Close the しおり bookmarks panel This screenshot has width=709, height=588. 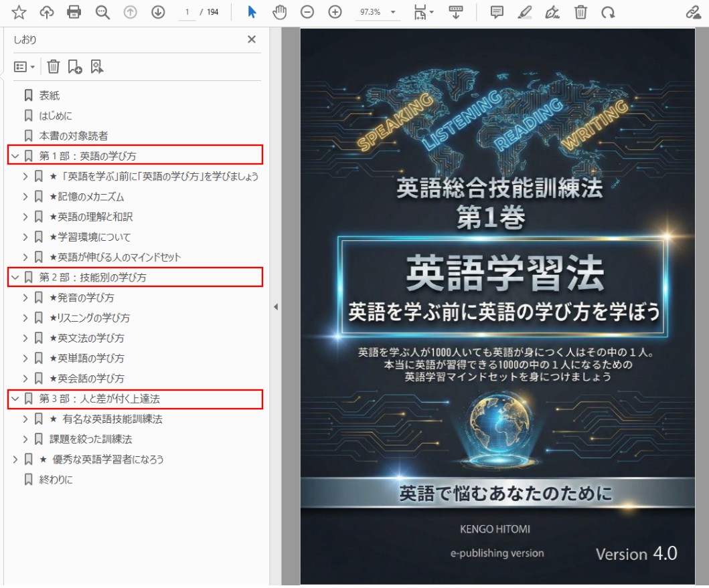click(252, 39)
